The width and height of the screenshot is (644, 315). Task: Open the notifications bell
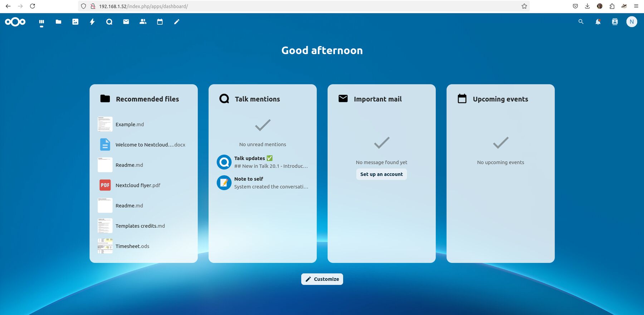(x=598, y=22)
